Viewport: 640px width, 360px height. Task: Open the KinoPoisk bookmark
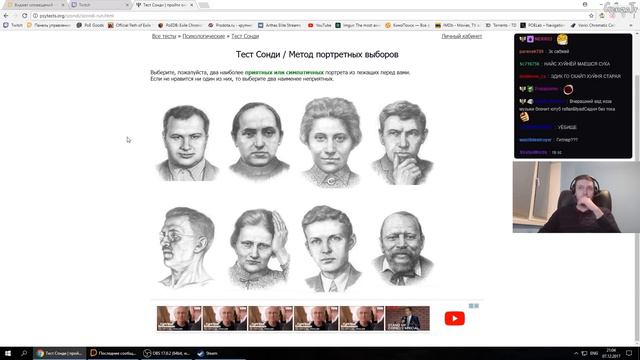[x=407, y=25]
